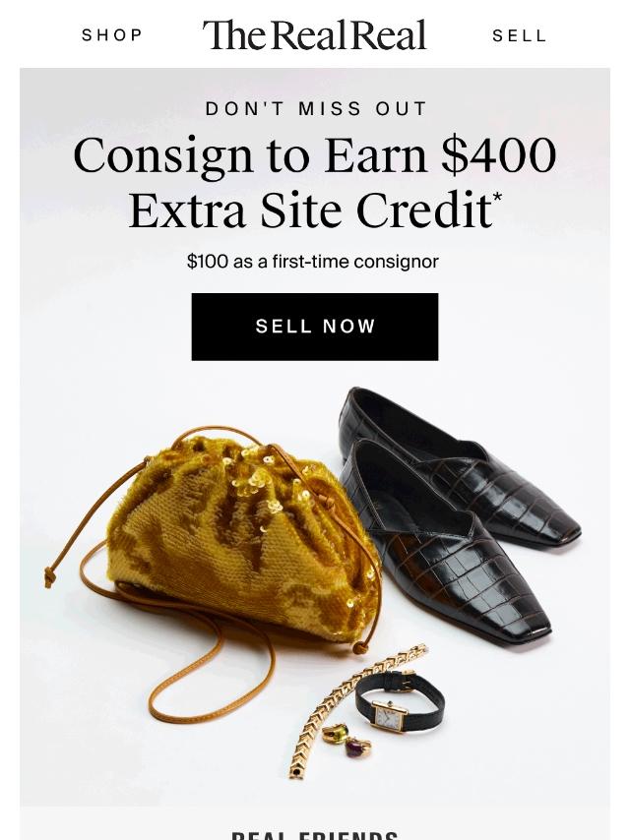The height and width of the screenshot is (840, 630).
Task: Open the SELL link in header
Action: (519, 35)
